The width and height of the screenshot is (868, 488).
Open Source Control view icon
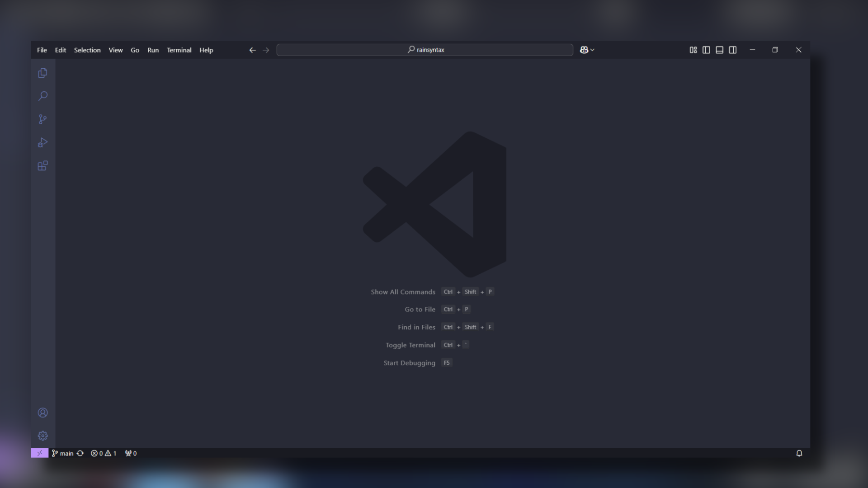(42, 119)
